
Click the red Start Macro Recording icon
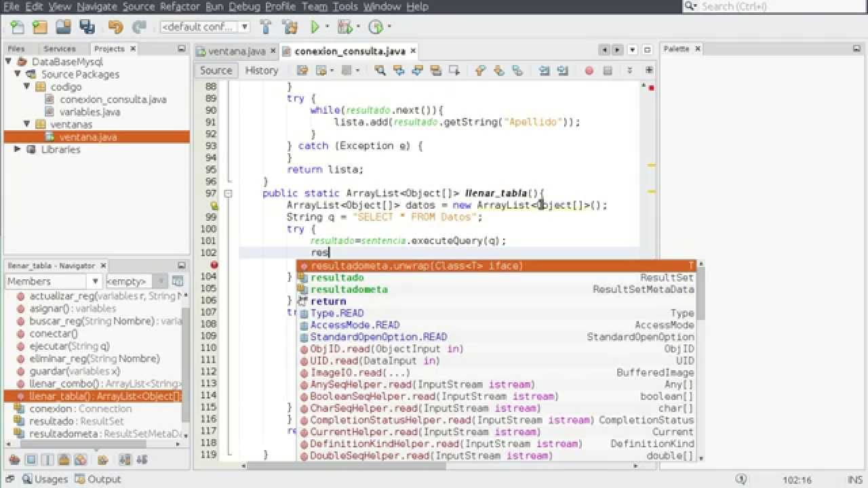(x=589, y=70)
